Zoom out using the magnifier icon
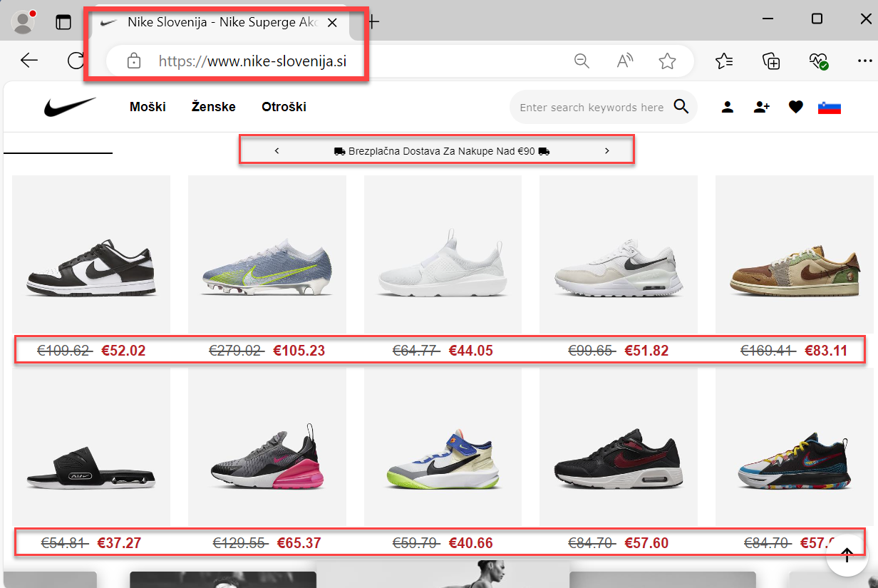This screenshot has width=878, height=588. [x=582, y=61]
